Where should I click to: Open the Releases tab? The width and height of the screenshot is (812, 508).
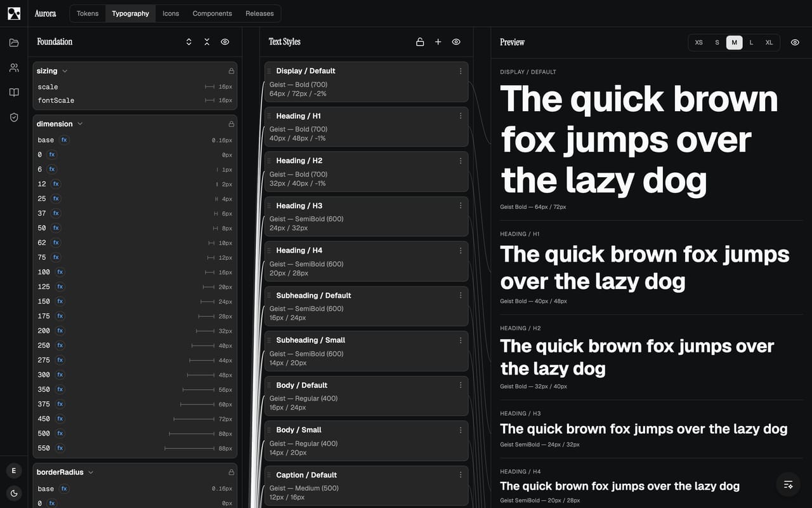[x=259, y=13]
